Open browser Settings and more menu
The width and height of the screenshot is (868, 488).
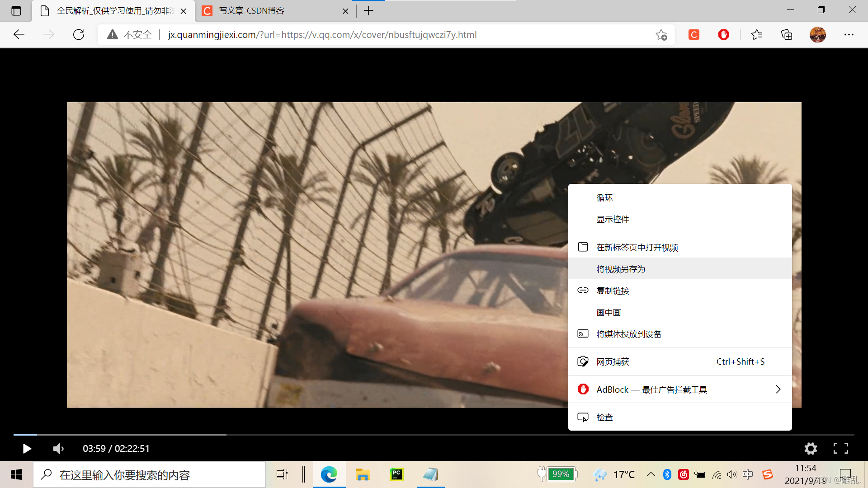pyautogui.click(x=849, y=35)
